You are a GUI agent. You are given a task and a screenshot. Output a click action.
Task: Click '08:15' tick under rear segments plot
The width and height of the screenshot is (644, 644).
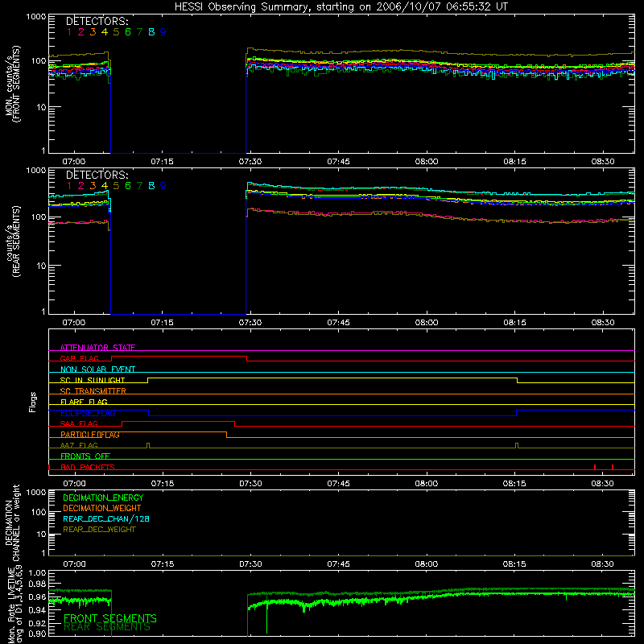514,323
